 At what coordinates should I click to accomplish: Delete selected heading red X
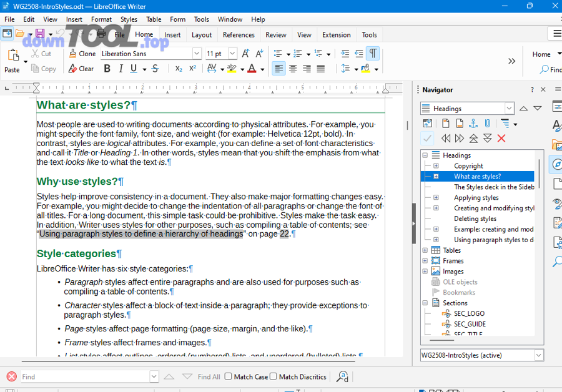(x=501, y=139)
